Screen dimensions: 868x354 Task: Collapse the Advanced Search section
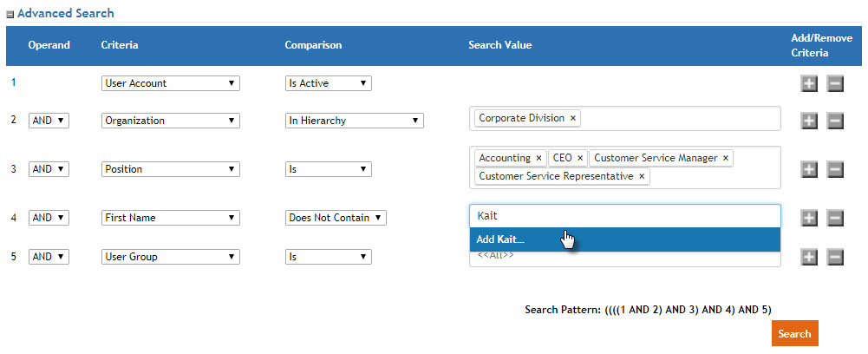10,15
